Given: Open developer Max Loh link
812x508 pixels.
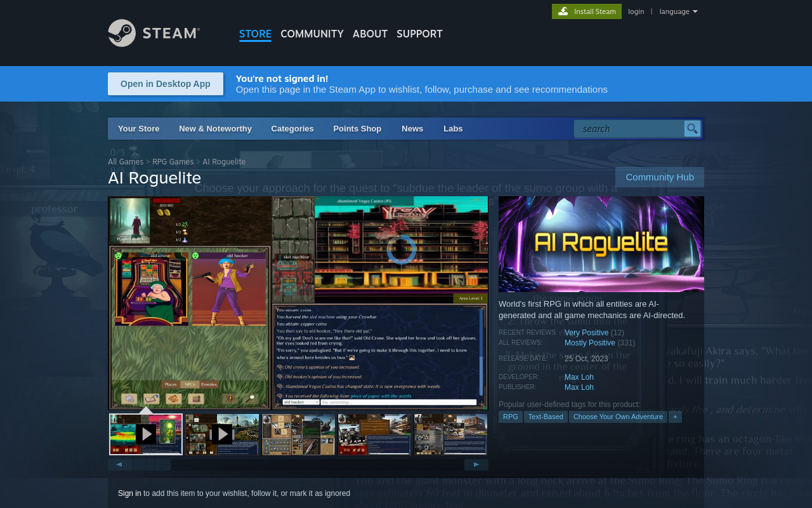Looking at the screenshot, I should pyautogui.click(x=579, y=377).
